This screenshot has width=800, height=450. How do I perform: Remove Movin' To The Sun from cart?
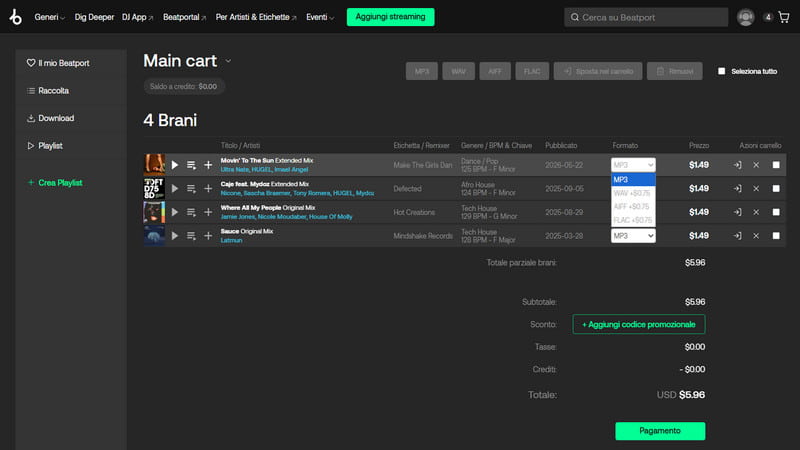click(x=756, y=165)
